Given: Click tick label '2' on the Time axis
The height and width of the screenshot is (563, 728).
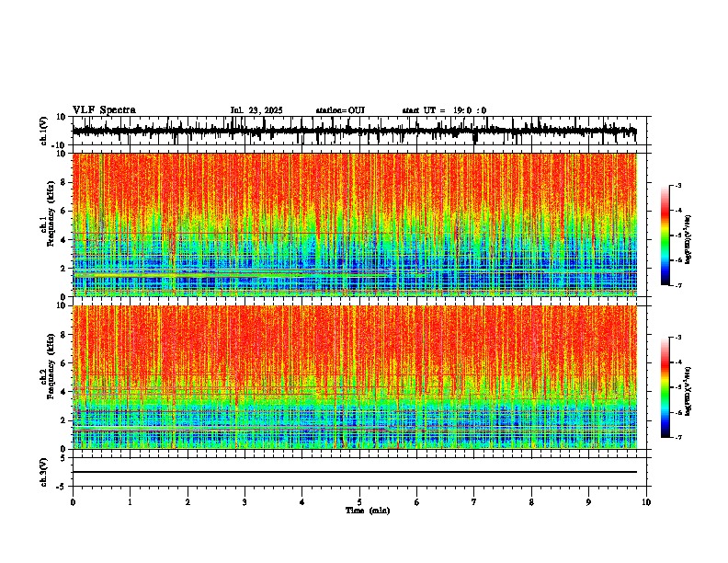Looking at the screenshot, I should pos(188,502).
